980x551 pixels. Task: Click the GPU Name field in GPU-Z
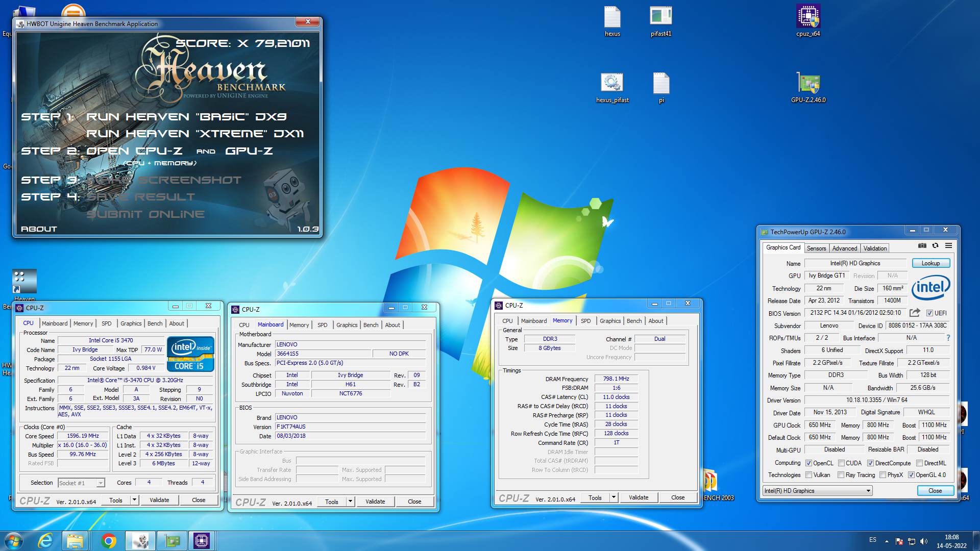tap(855, 263)
